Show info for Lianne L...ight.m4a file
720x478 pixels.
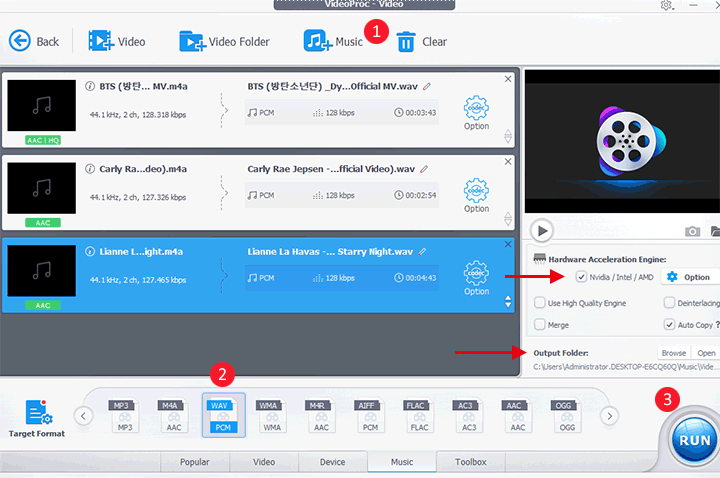point(90,252)
